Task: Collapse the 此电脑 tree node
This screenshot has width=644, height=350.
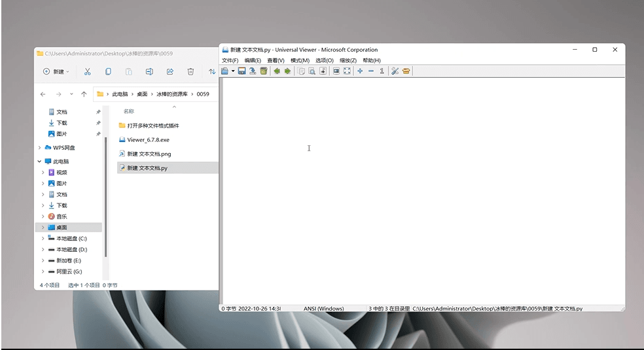Action: click(x=40, y=162)
